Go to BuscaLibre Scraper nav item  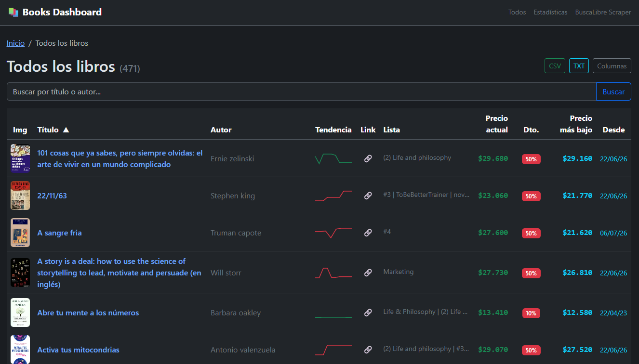tap(603, 13)
